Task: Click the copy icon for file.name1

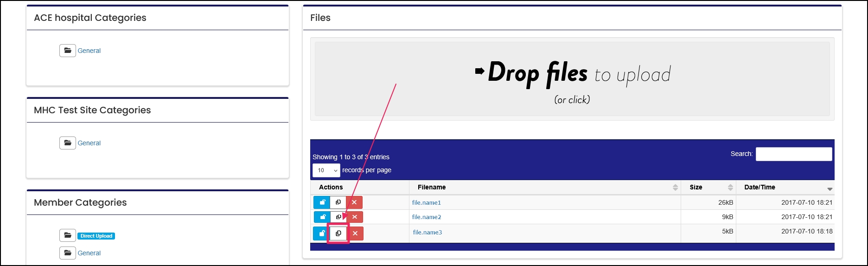Action: pos(338,202)
